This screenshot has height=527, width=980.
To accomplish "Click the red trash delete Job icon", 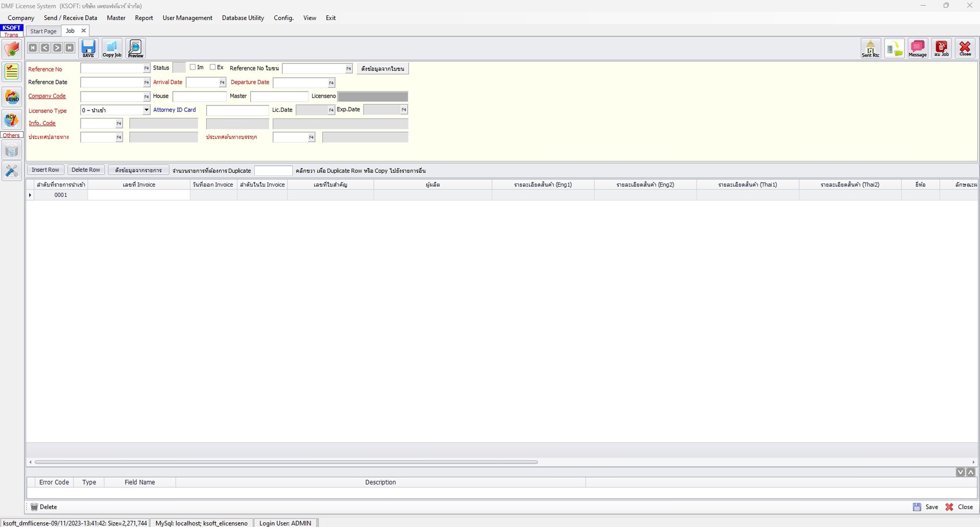I will (941, 49).
